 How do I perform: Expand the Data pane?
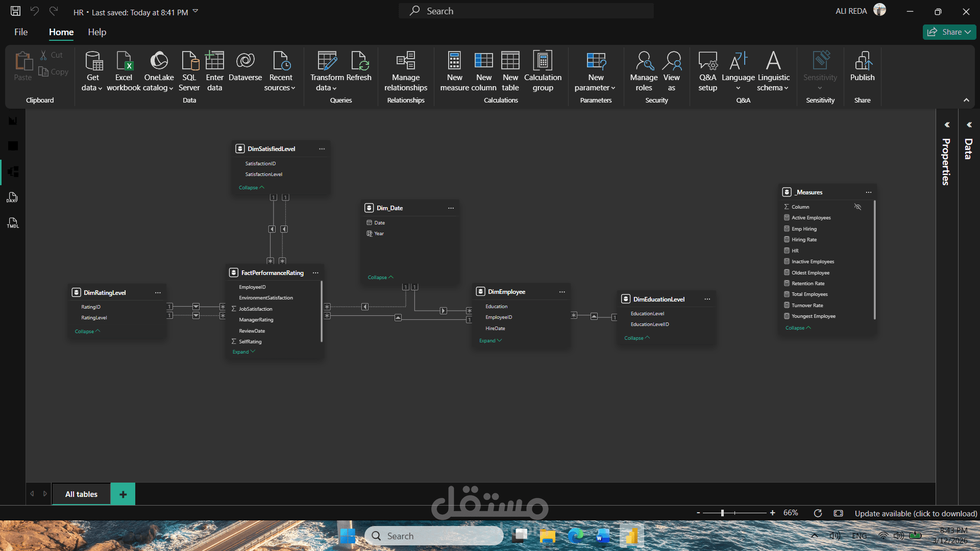(969, 125)
